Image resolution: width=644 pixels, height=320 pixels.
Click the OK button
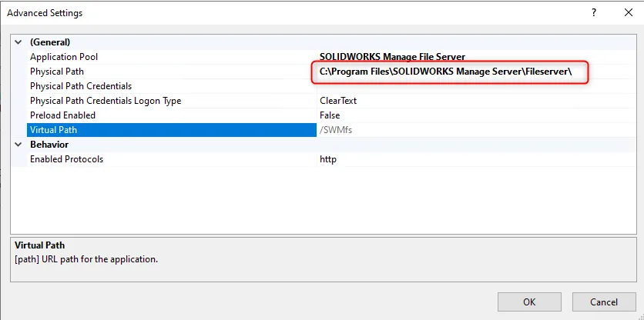pyautogui.click(x=529, y=302)
